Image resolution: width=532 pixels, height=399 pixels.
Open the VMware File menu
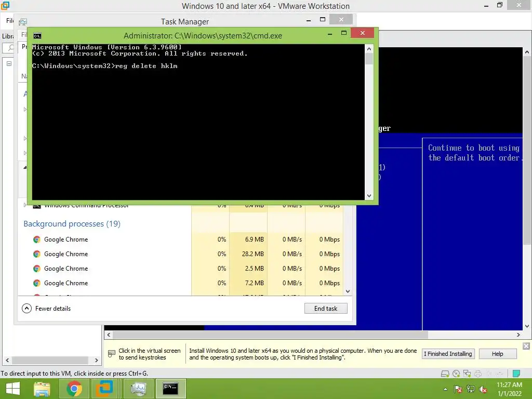point(9,21)
